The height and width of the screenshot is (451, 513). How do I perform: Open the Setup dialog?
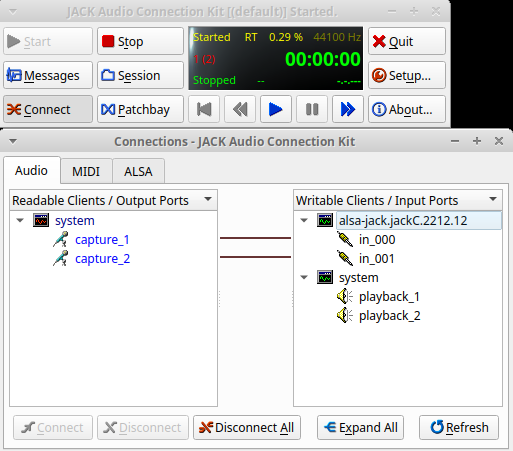point(407,75)
